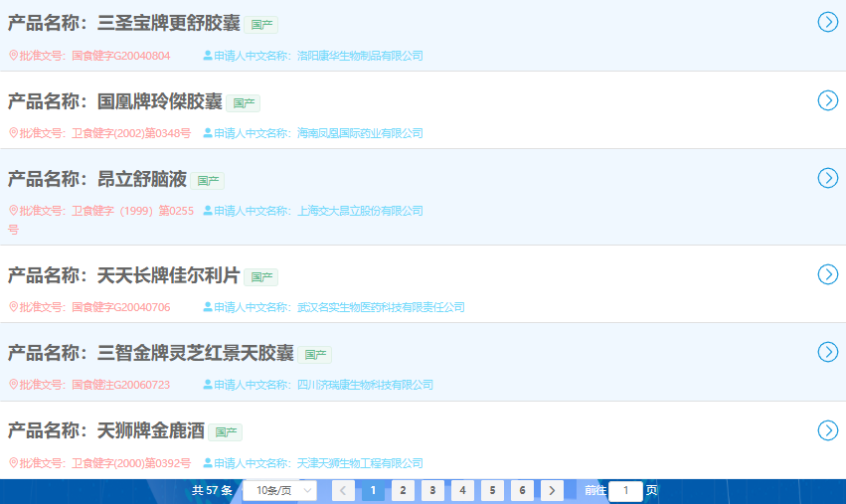The width and height of the screenshot is (846, 504).
Task: Open details arrow for 昂立舒脑液
Action: [828, 178]
